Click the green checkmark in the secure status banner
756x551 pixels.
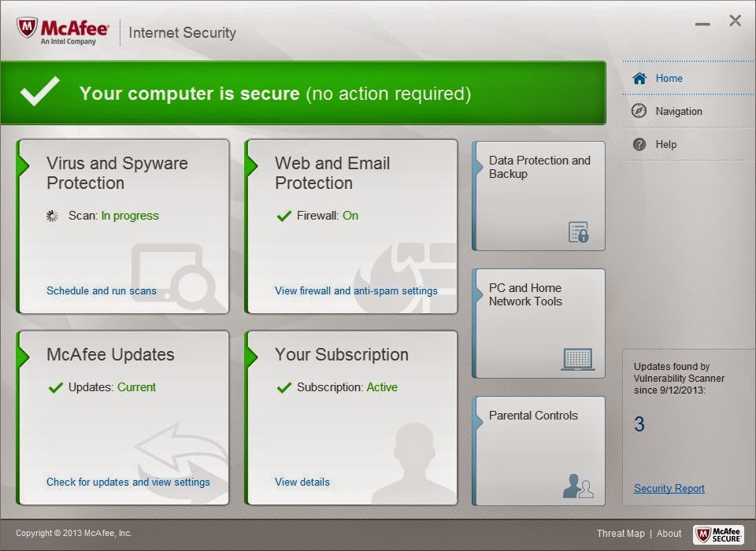click(43, 91)
